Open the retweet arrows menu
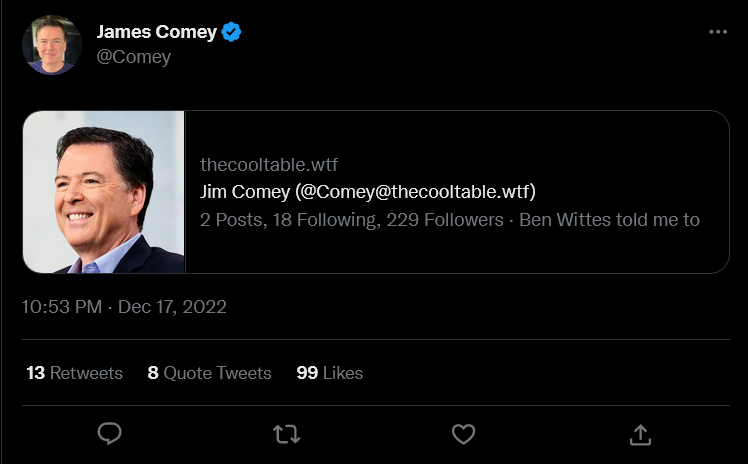 [x=286, y=434]
